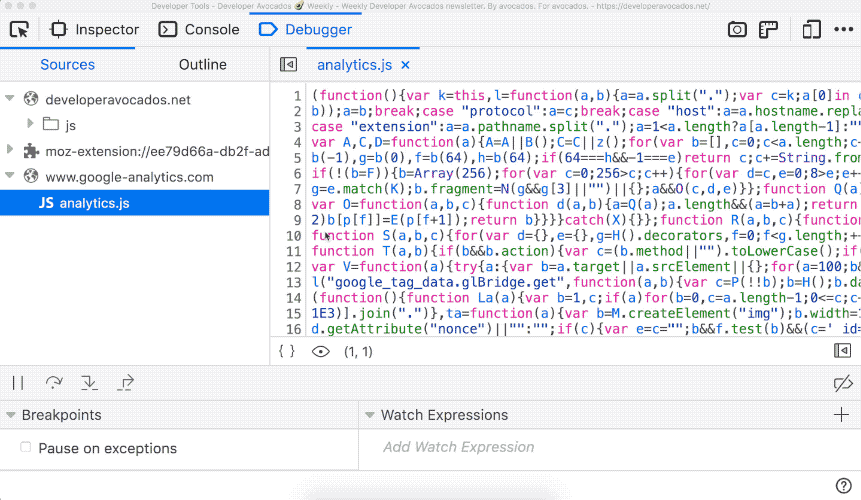The image size is (861, 500).
Task: Click the pause execution button
Action: (18, 383)
